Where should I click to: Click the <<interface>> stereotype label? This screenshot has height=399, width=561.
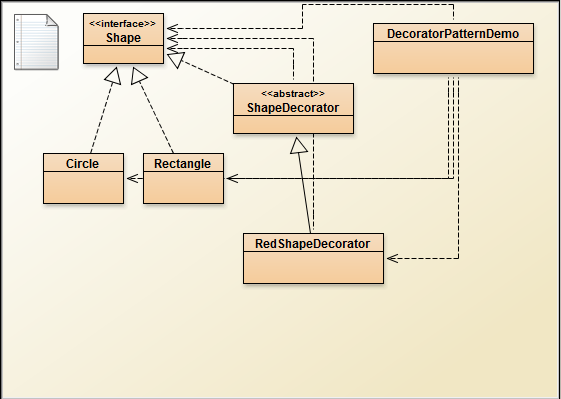coord(123,24)
